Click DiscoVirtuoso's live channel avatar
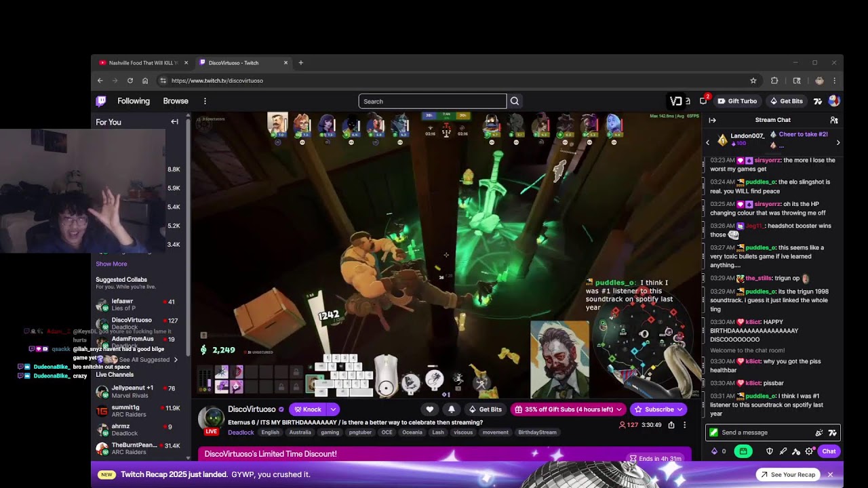This screenshot has height=488, width=868. [212, 420]
